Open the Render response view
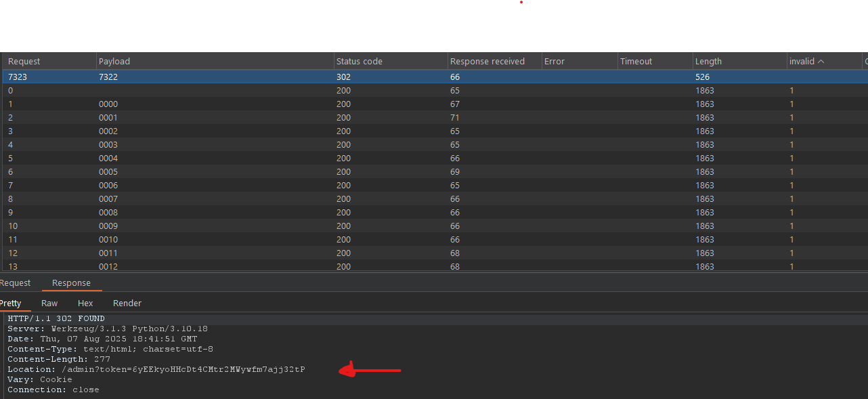Screen dimensions: 868x399 pos(127,303)
